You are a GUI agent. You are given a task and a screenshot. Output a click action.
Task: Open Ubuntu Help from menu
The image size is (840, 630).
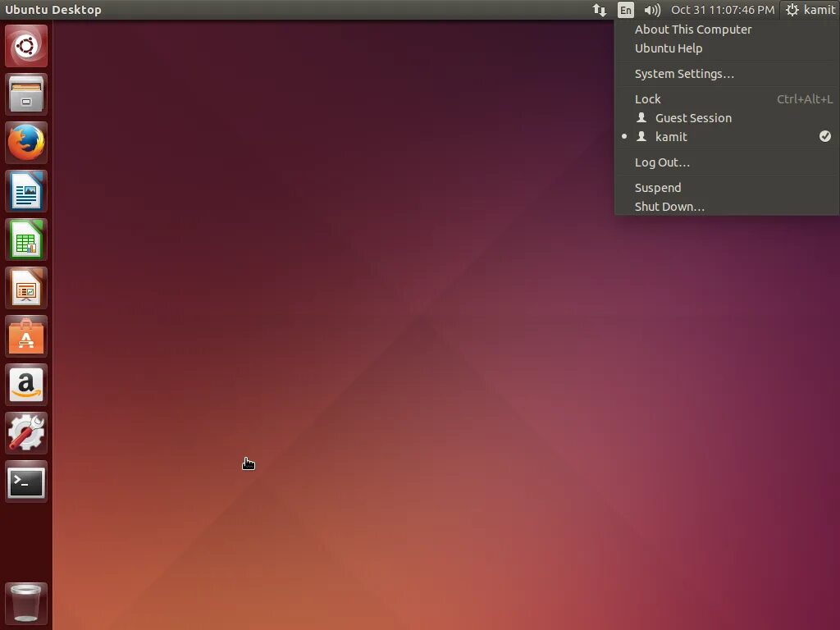click(x=727, y=48)
